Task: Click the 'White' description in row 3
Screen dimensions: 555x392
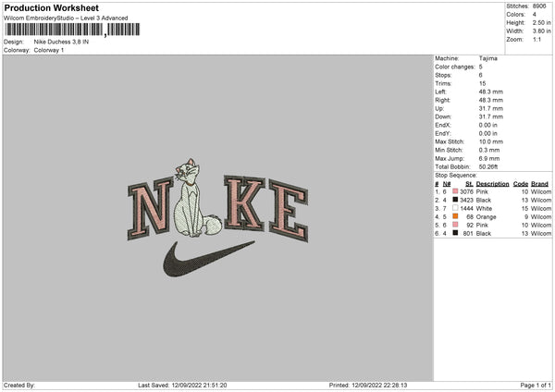Action: [x=484, y=208]
